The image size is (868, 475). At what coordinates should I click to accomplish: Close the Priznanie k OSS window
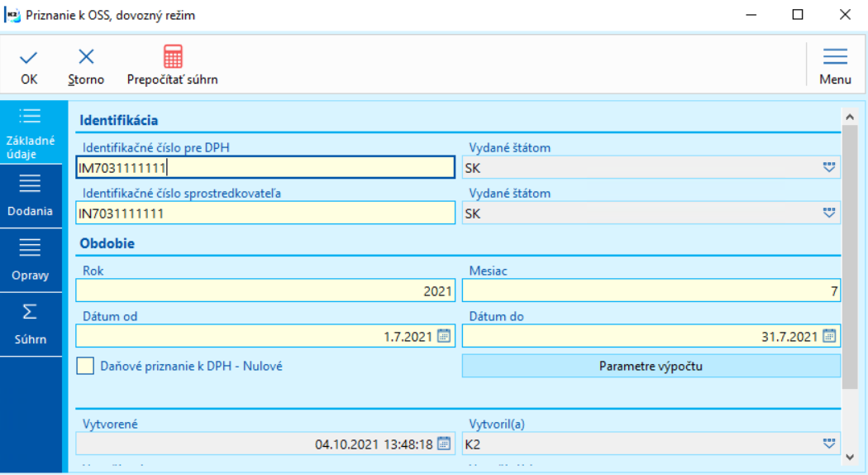coord(845,15)
